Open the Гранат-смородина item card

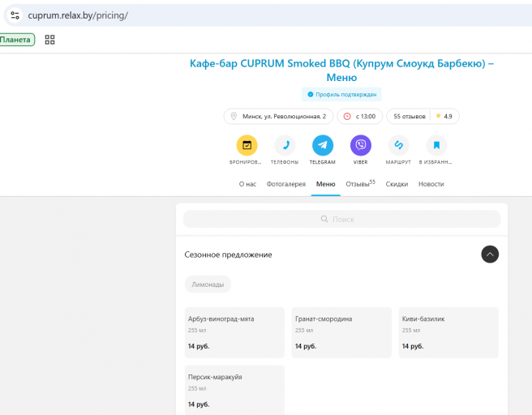pos(341,332)
